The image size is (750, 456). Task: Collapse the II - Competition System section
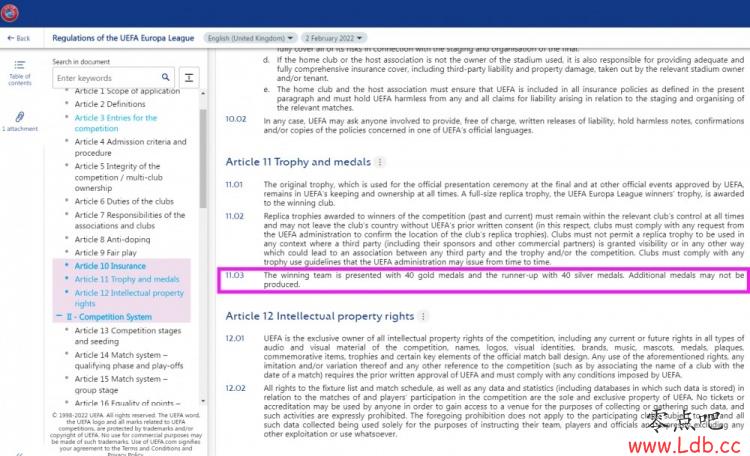click(x=59, y=316)
